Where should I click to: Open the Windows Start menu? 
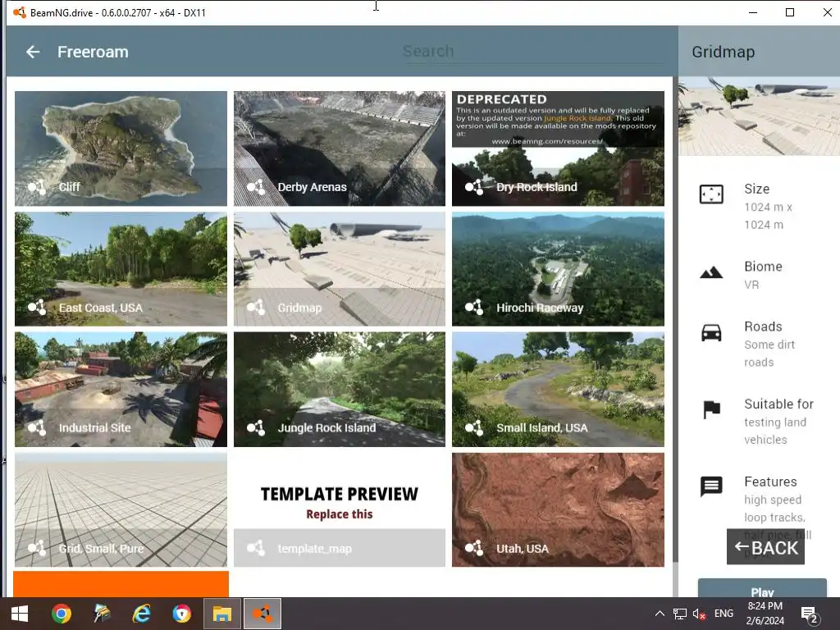point(20,614)
